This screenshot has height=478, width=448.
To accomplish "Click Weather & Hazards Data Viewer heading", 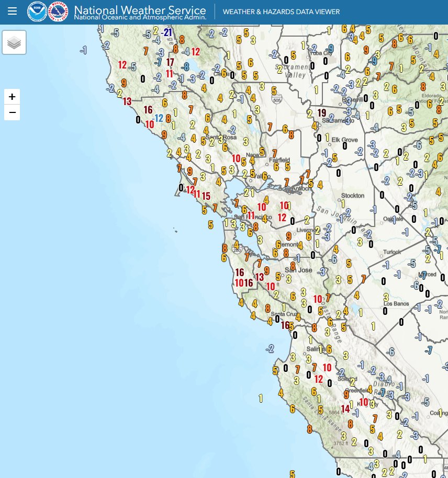I will pyautogui.click(x=281, y=12).
